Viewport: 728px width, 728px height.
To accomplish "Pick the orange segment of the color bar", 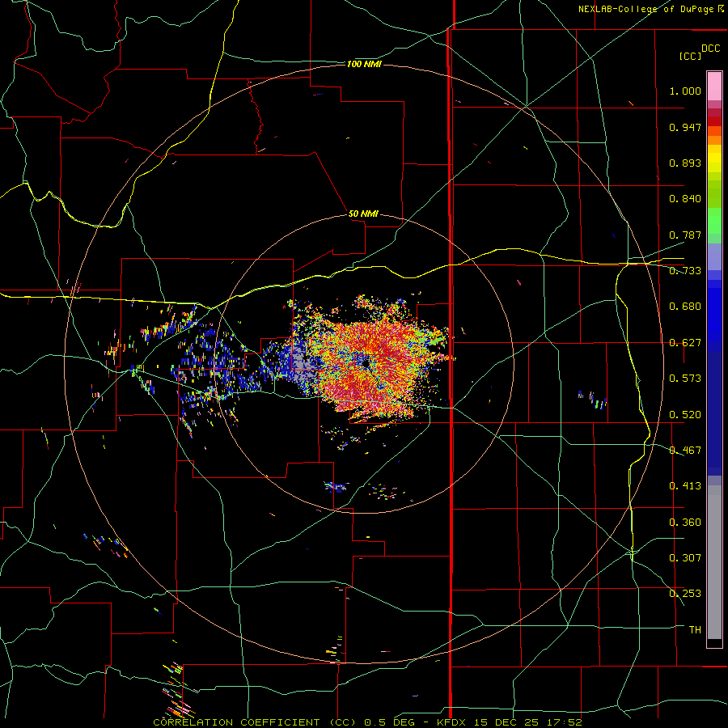I will (714, 140).
